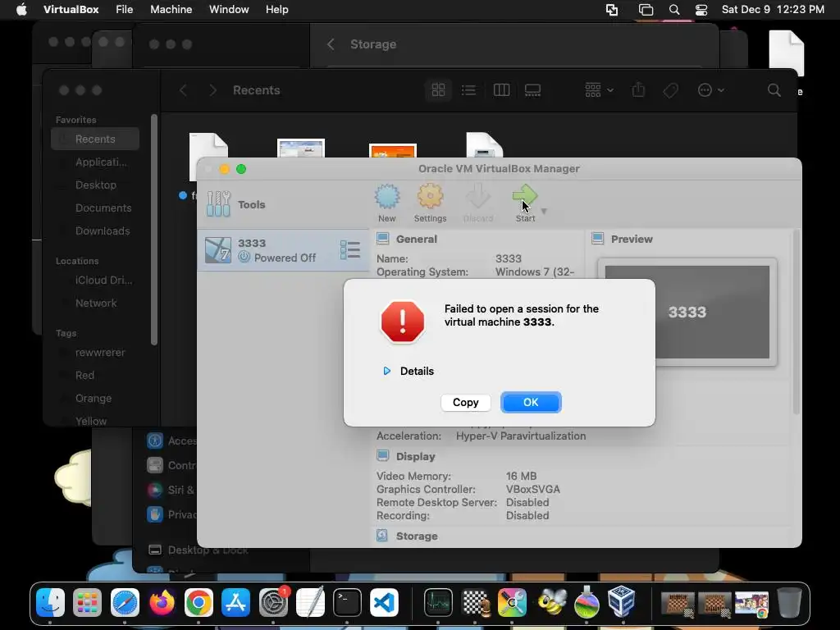The image size is (840, 630).
Task: Open Control Center from the menu bar
Action: [701, 10]
